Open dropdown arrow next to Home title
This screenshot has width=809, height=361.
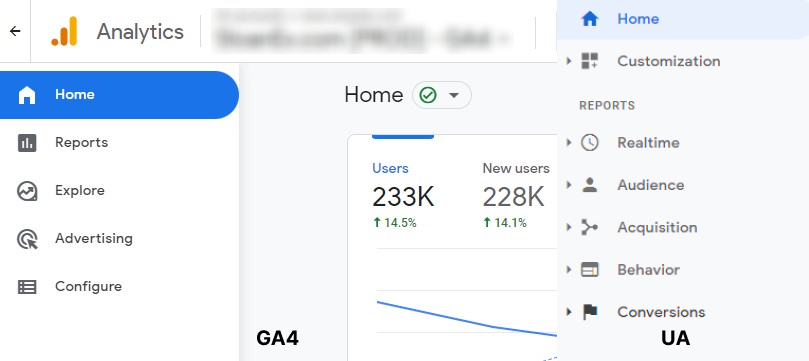454,95
